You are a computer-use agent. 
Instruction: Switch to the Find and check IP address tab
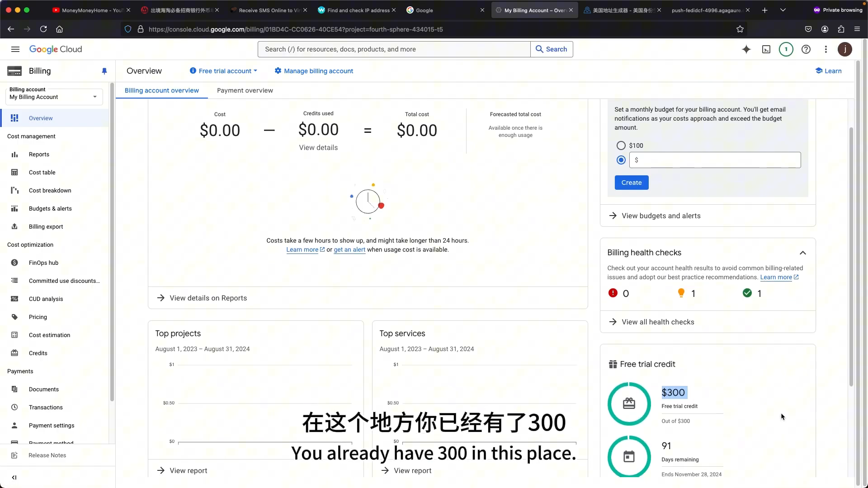coord(357,10)
